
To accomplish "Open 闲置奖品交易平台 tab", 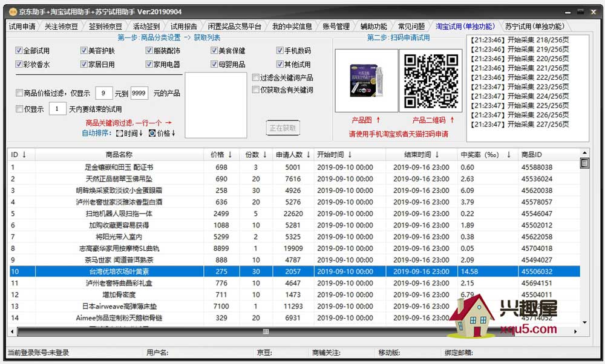I will point(234,26).
